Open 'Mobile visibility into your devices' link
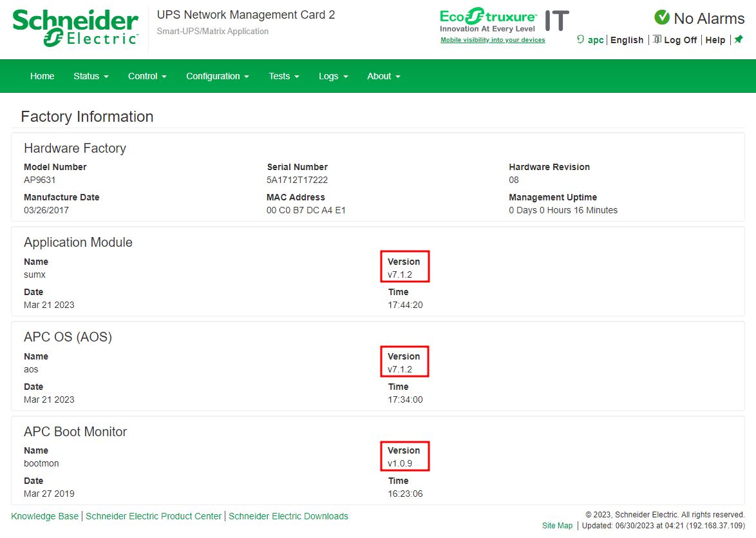This screenshot has width=756, height=538. [x=493, y=40]
